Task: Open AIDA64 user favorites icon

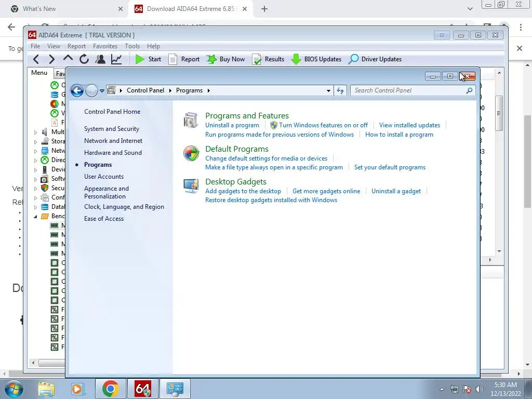Action: click(100, 59)
